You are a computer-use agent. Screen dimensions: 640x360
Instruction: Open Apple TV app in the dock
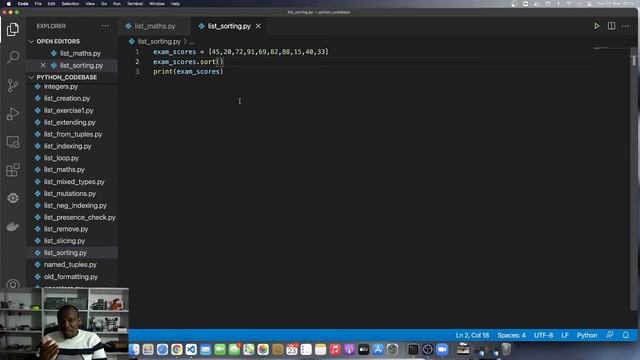tap(363, 349)
